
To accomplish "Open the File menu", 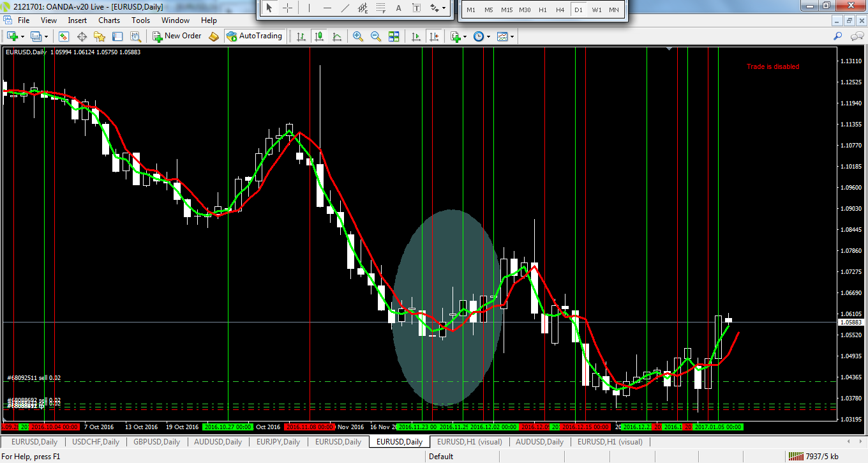I will click(23, 20).
